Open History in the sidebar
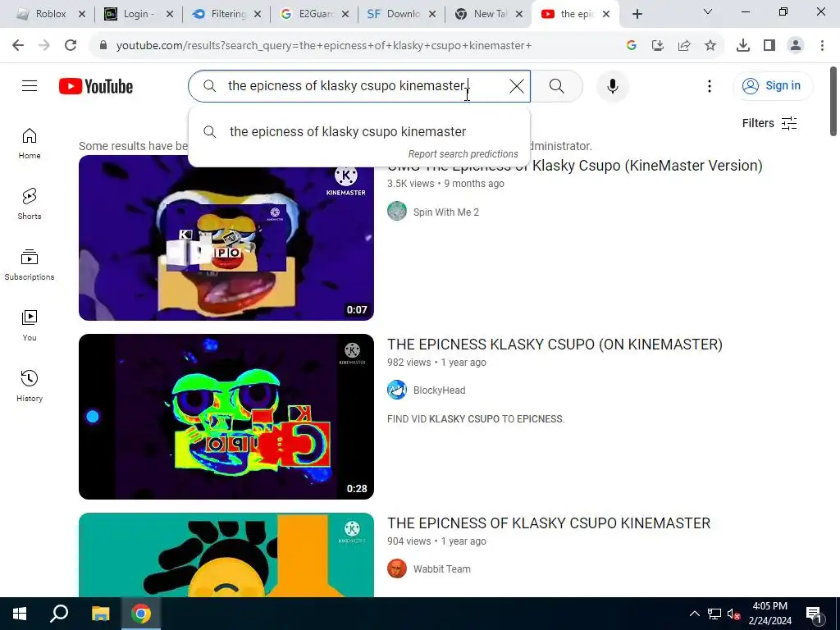 [x=30, y=386]
